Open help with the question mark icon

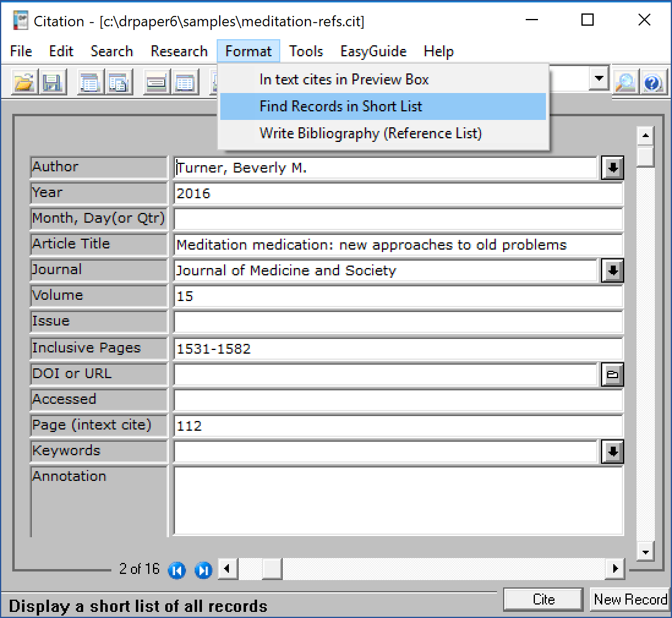click(653, 82)
